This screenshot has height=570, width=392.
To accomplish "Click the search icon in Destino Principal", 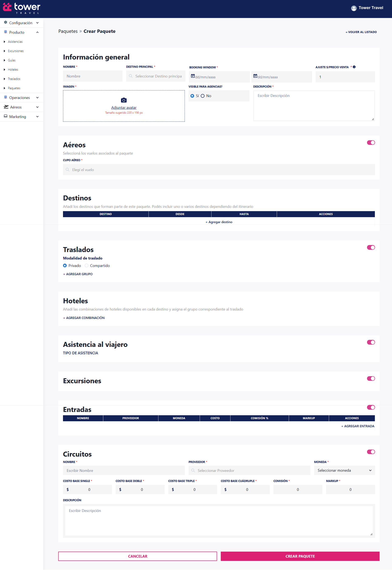I will coord(131,76).
